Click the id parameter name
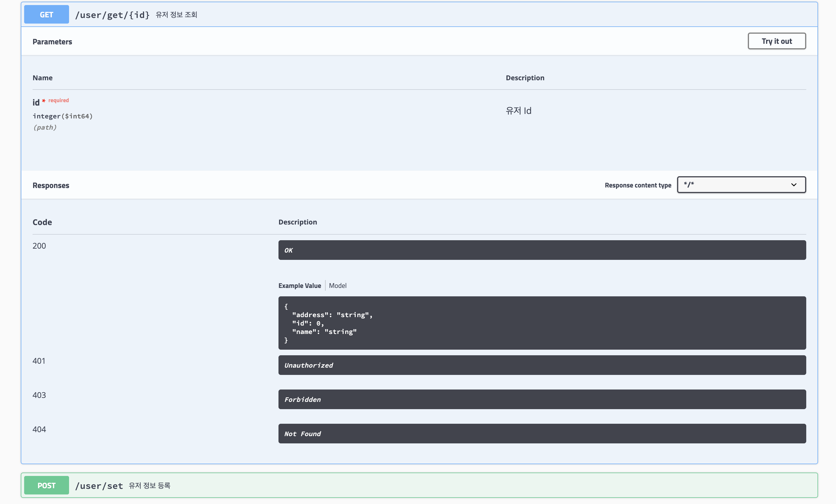This screenshot has height=504, width=836. (x=36, y=102)
